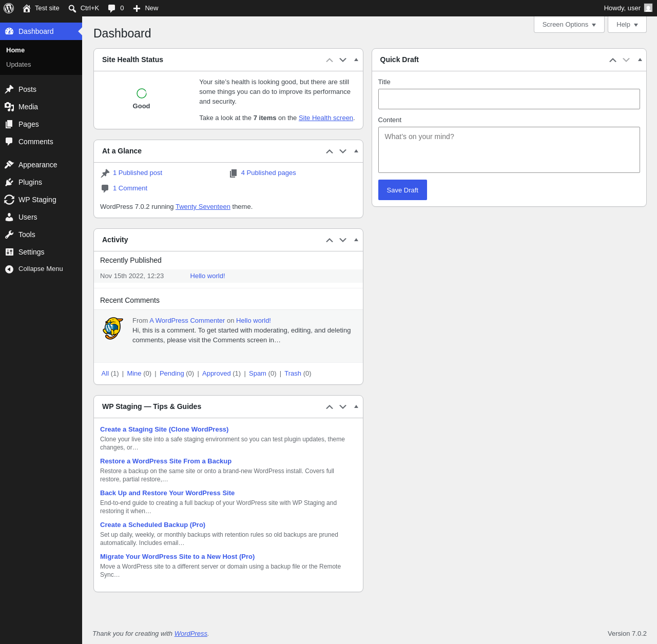Move Quick Draft widget up
The image size is (657, 644).
pyautogui.click(x=613, y=60)
